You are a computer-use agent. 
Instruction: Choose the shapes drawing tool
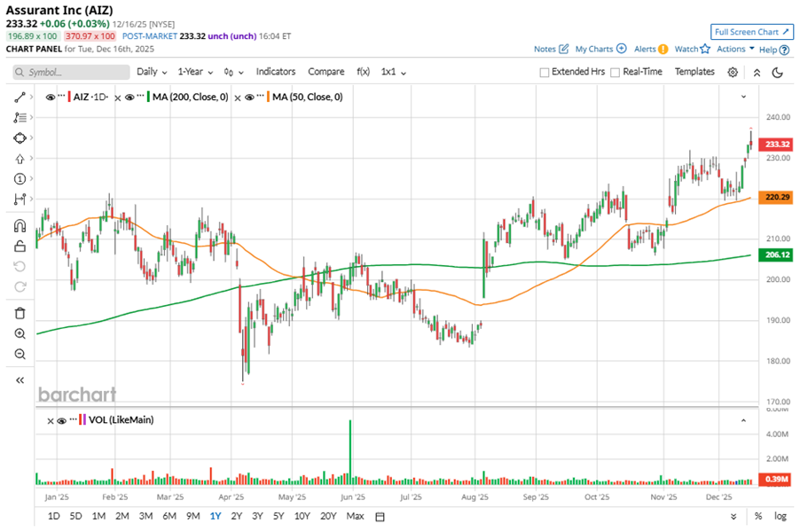(x=20, y=137)
